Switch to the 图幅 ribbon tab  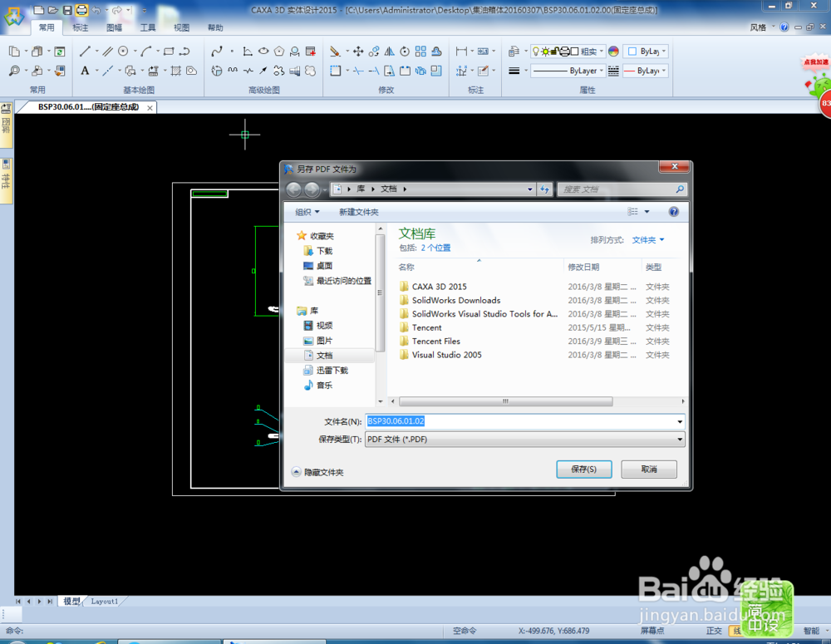tap(114, 27)
